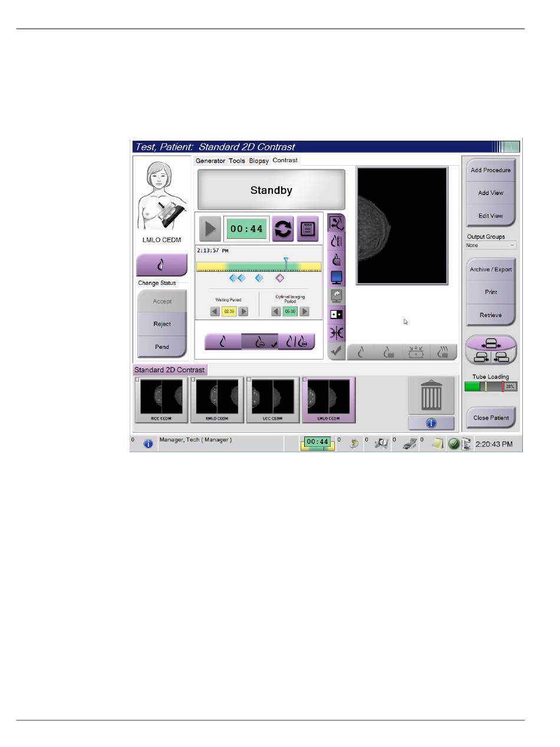Click the breast with lines icon below the preview

(388, 352)
